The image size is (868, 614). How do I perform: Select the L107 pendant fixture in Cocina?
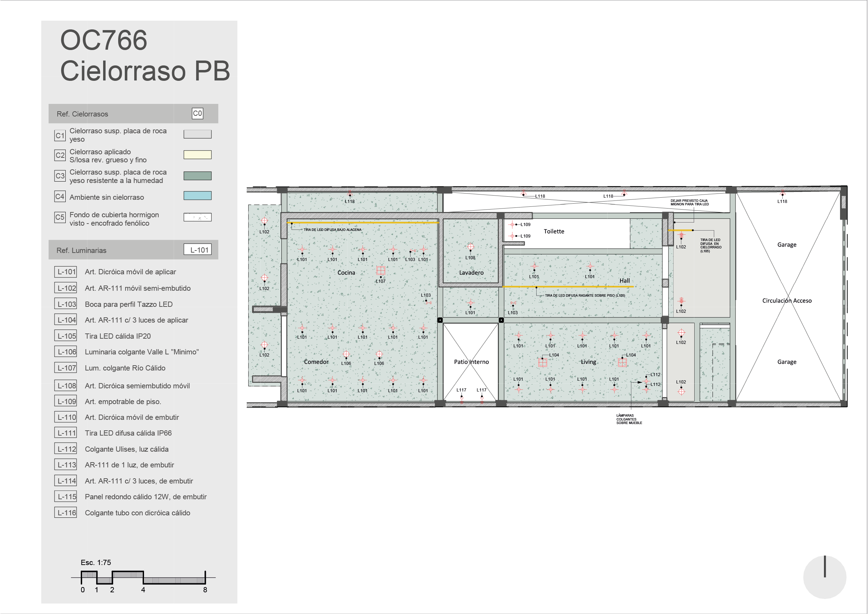click(381, 270)
